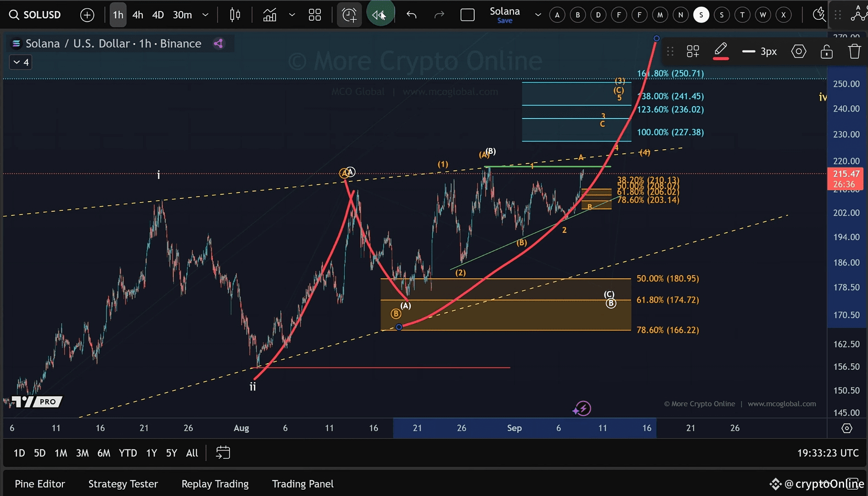This screenshot has width=868, height=496.
Task: Select the layout shortcut circle X
Action: pos(784,15)
